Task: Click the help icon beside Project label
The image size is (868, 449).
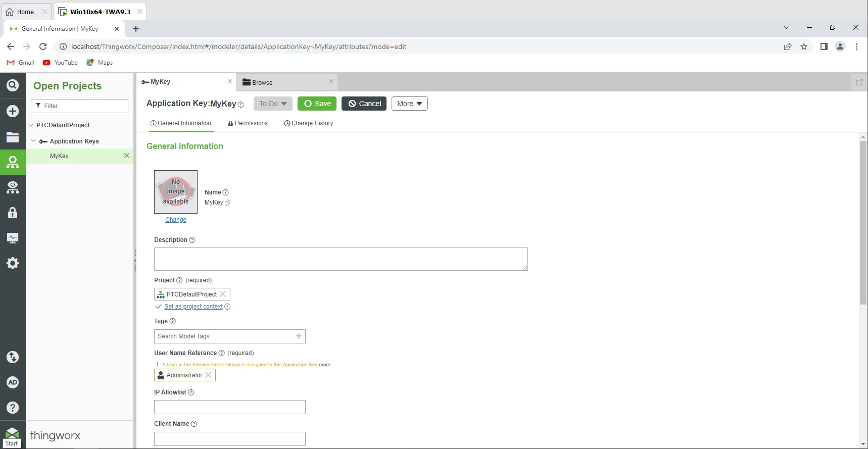Action: [x=179, y=280]
